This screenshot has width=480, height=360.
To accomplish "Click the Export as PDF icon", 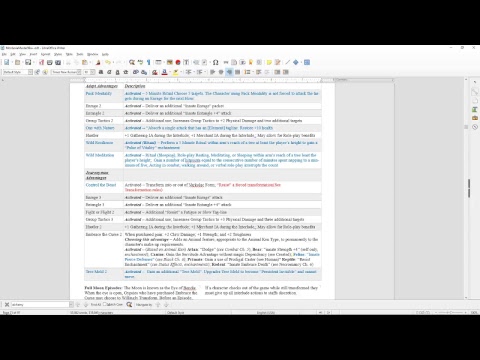I will click(x=41, y=62).
